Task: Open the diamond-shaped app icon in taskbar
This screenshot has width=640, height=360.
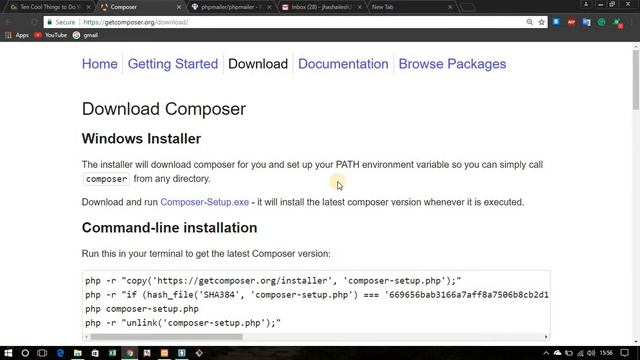Action: point(199,353)
